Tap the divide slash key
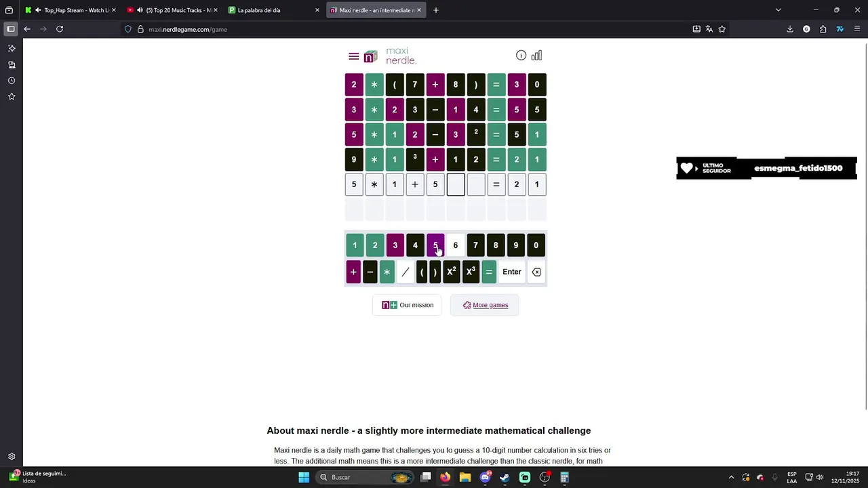 tap(405, 272)
